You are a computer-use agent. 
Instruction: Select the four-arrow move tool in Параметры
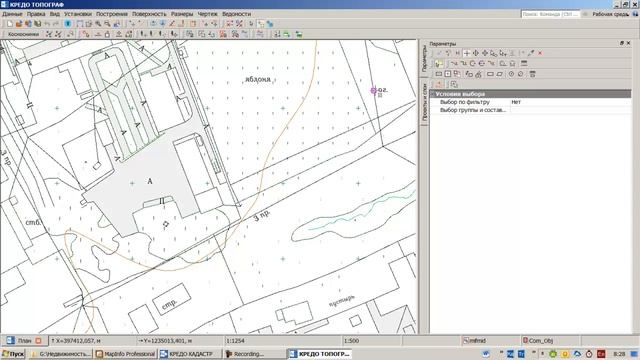pos(485,53)
